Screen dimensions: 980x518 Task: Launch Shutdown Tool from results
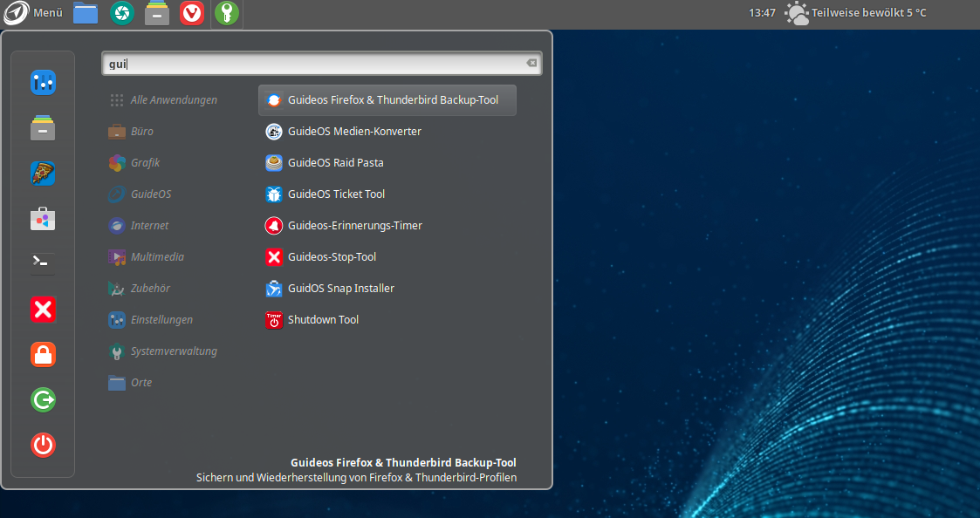click(x=387, y=319)
